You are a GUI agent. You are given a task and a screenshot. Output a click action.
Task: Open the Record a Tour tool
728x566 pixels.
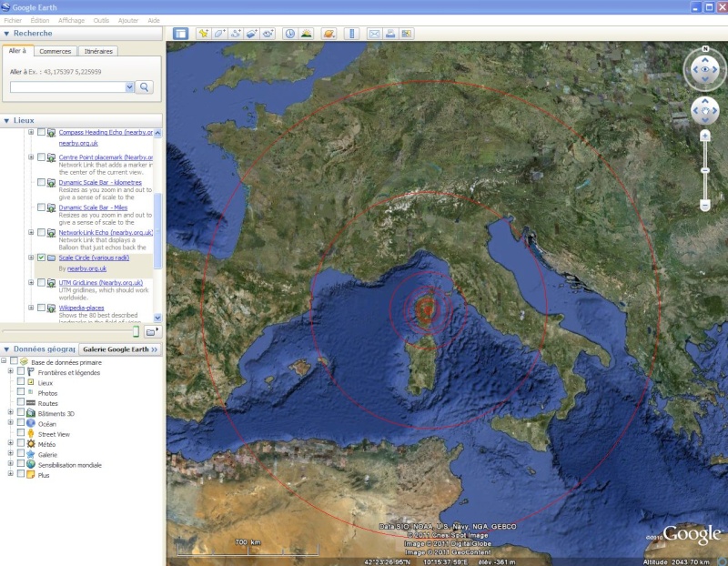(268, 34)
